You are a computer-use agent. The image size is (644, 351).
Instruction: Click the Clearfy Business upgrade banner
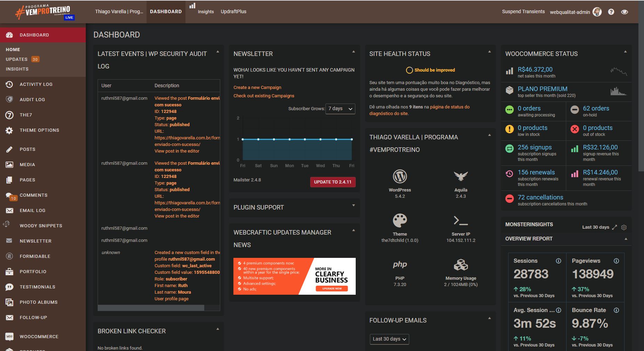coord(295,276)
